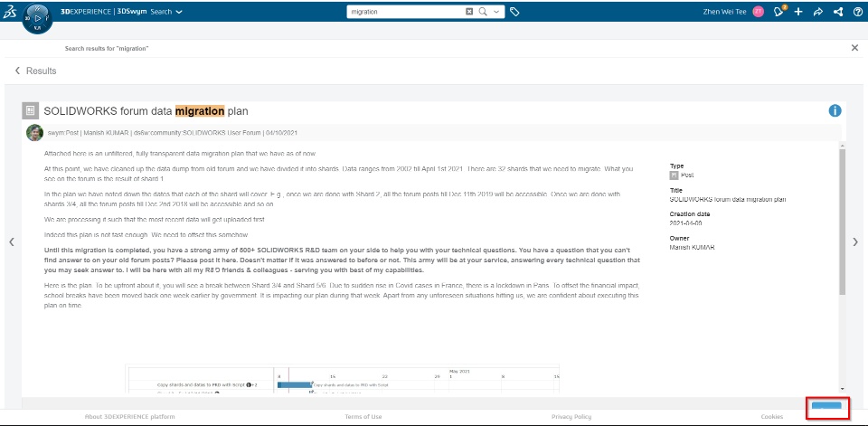Screen dimensions: 868x426
Task: Click scrollbar down arrow in post
Action: tap(843, 390)
